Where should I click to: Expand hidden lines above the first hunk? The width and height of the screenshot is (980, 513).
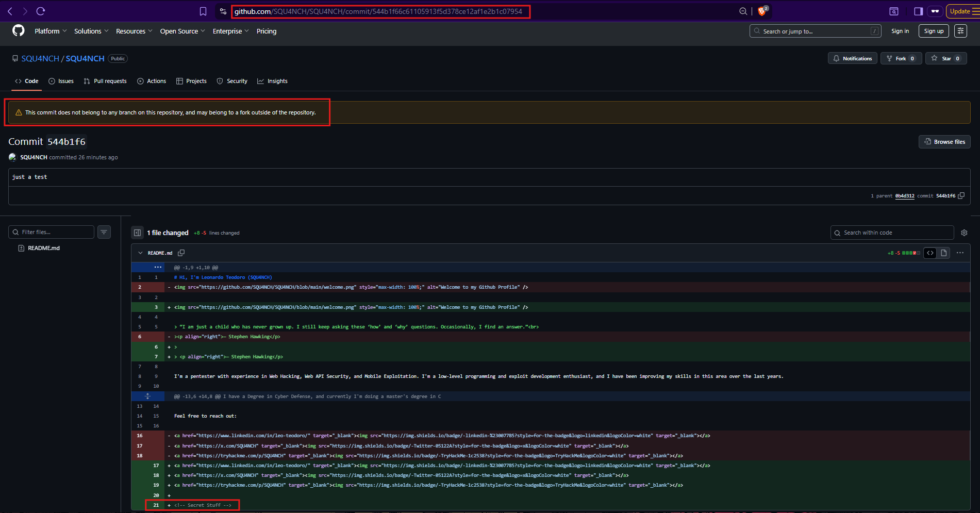coord(158,268)
